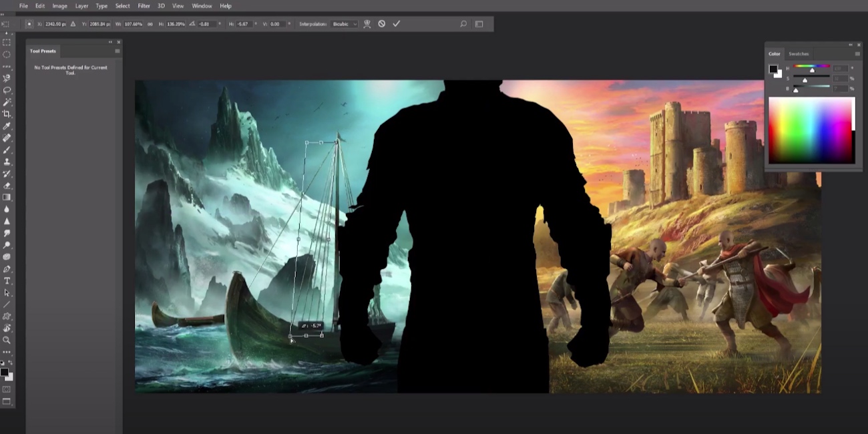868x434 pixels.
Task: Collapse the Color panel with double arrows
Action: coord(851,45)
